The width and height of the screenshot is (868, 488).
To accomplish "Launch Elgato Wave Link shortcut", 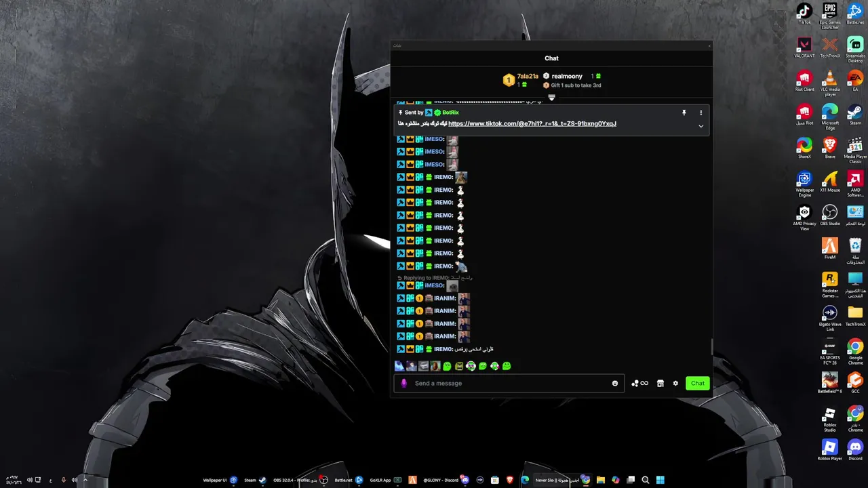I will coord(830,319).
